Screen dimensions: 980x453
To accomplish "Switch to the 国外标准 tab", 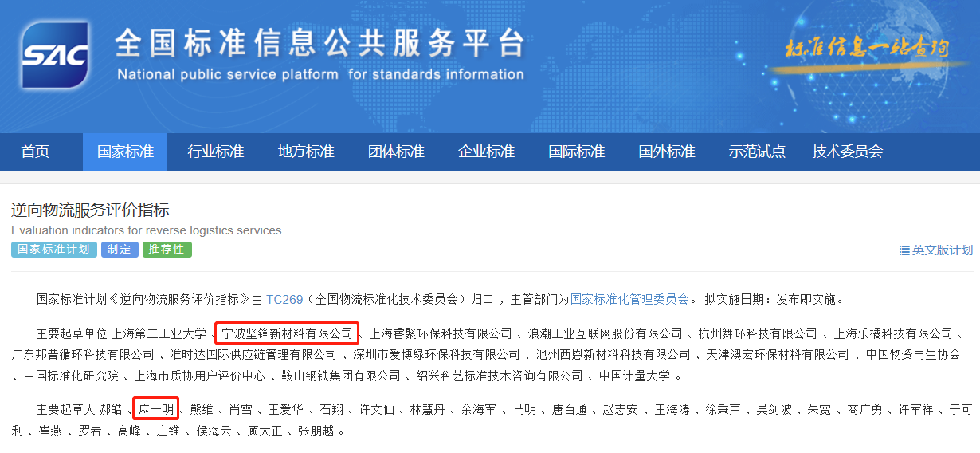I will point(667,152).
